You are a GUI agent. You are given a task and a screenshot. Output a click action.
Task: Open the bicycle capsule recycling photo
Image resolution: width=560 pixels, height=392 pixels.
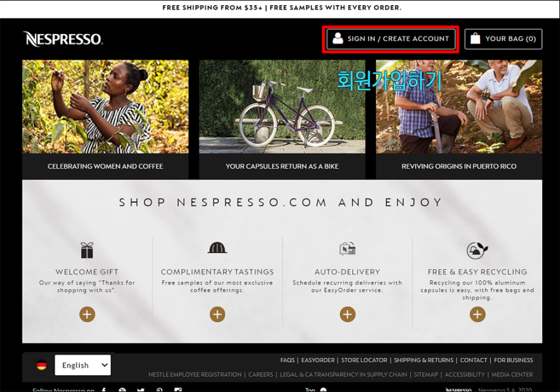point(282,107)
